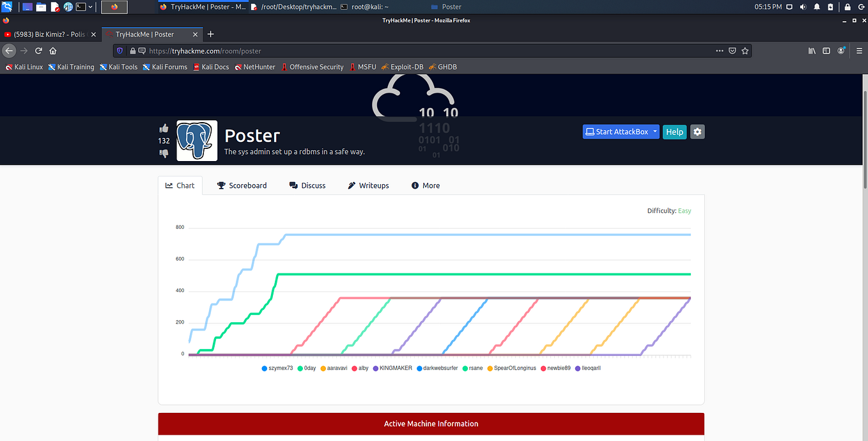Screen dimensions: 868x441
Task: Click the Active Machine Information banner
Action: (x=431, y=423)
